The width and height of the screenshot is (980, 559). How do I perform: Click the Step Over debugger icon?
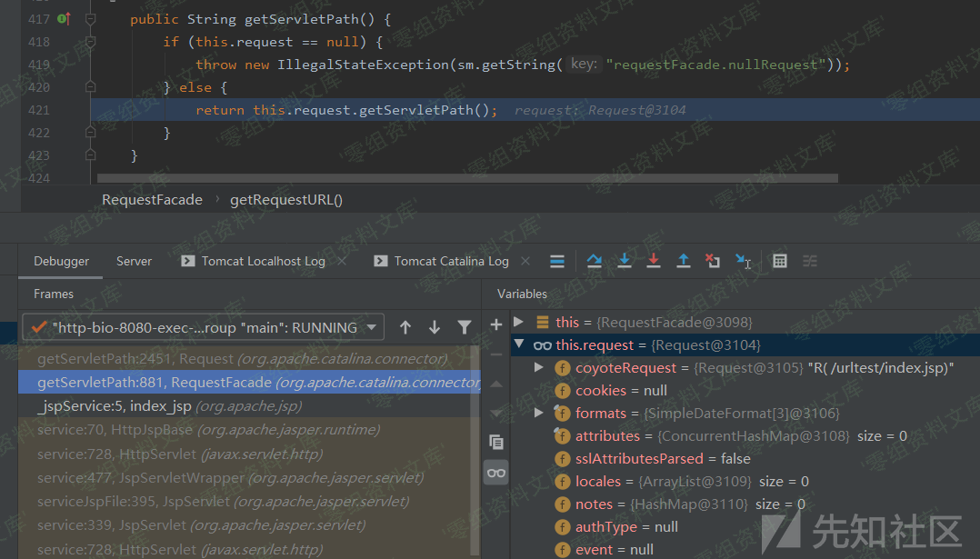594,261
